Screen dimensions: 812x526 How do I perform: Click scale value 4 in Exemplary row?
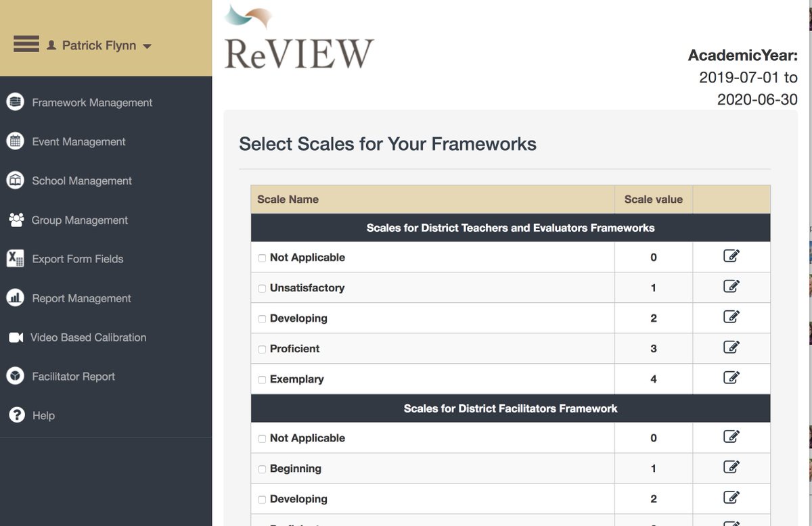coord(654,379)
